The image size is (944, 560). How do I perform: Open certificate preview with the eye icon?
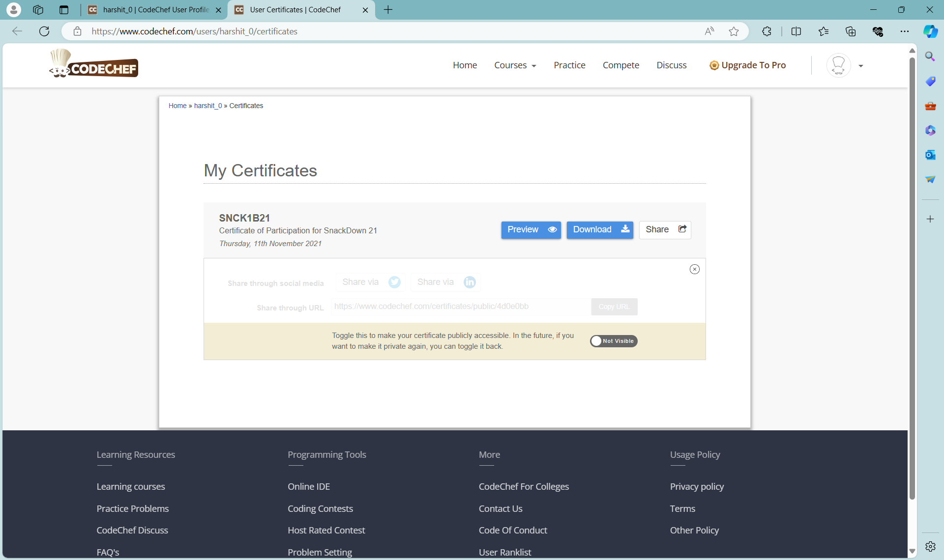point(552,229)
